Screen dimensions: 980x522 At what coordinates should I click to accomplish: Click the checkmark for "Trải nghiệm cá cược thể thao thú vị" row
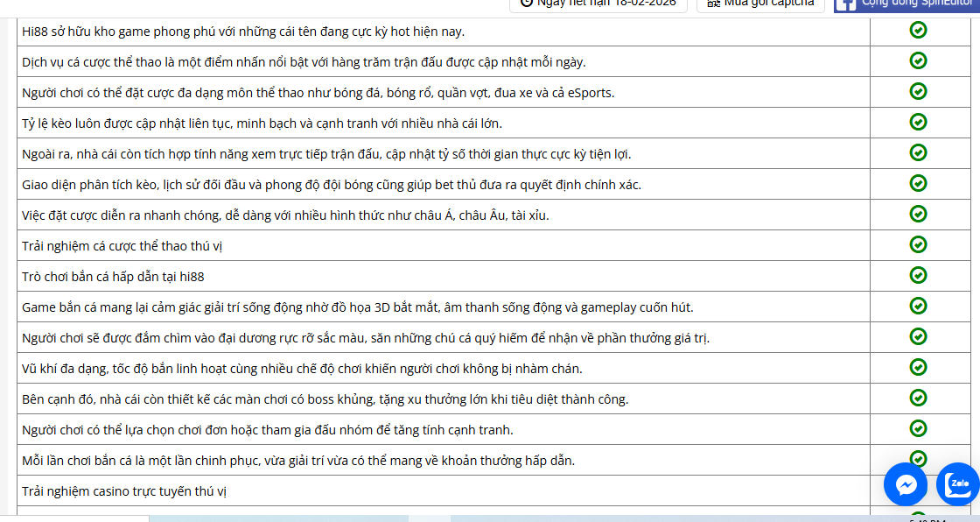point(918,244)
